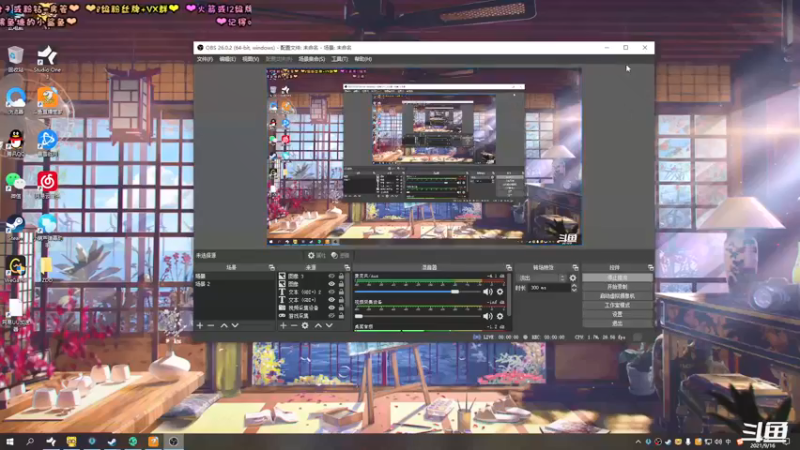
Task: Move the selected scene up
Action: point(224,326)
